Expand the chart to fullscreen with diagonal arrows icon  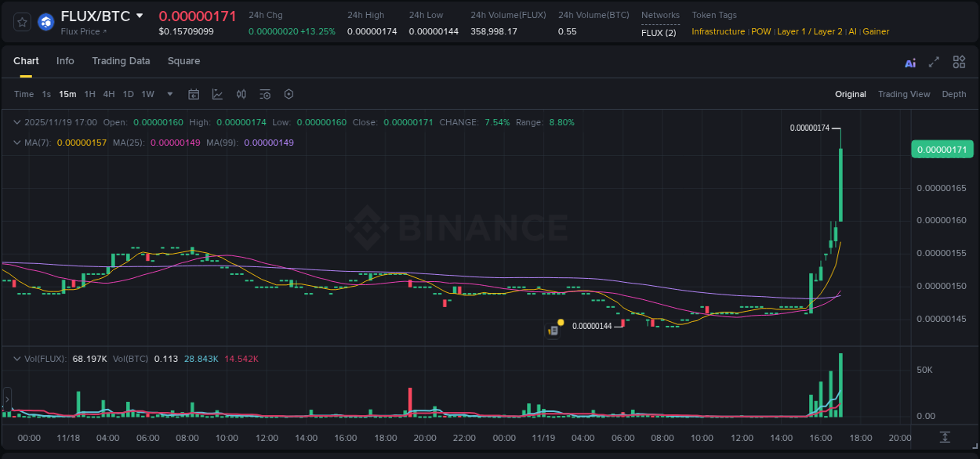[x=933, y=62]
